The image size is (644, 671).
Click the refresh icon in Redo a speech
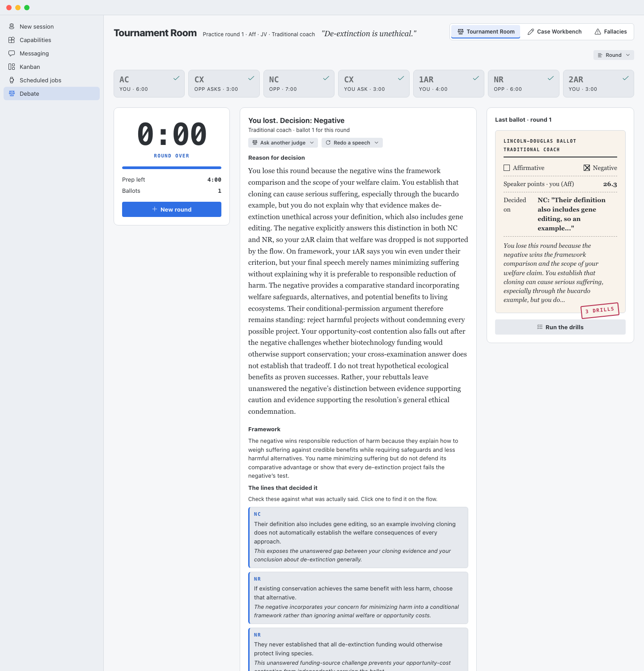point(328,143)
